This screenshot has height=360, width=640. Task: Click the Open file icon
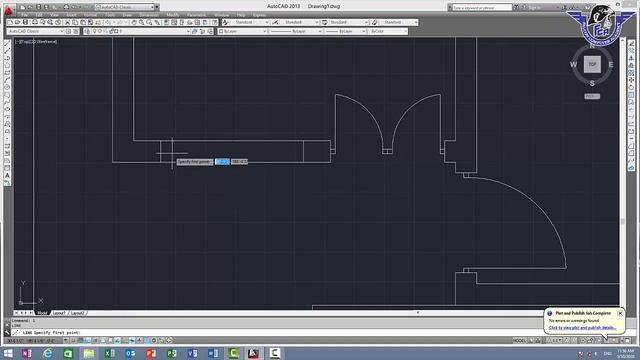(x=18, y=22)
